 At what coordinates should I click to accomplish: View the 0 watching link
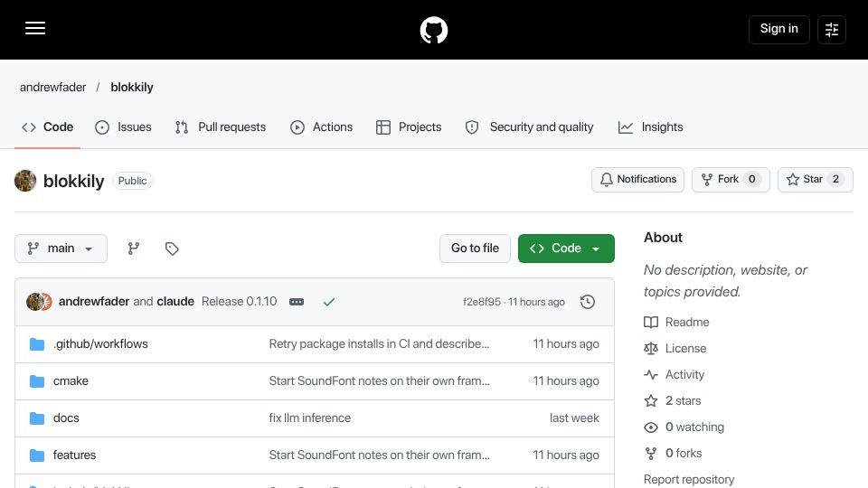684,427
